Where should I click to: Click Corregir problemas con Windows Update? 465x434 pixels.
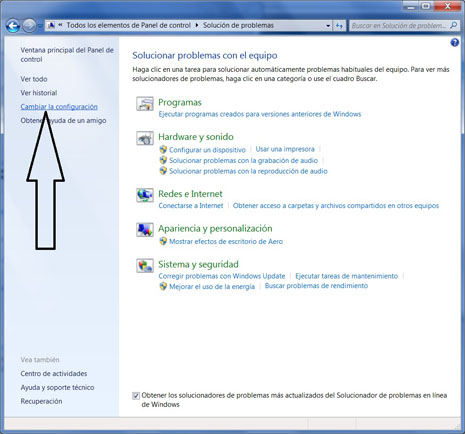222,276
